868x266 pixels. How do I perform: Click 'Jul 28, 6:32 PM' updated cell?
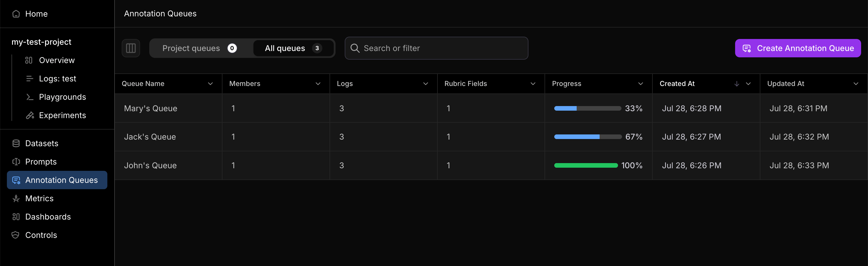(x=799, y=137)
